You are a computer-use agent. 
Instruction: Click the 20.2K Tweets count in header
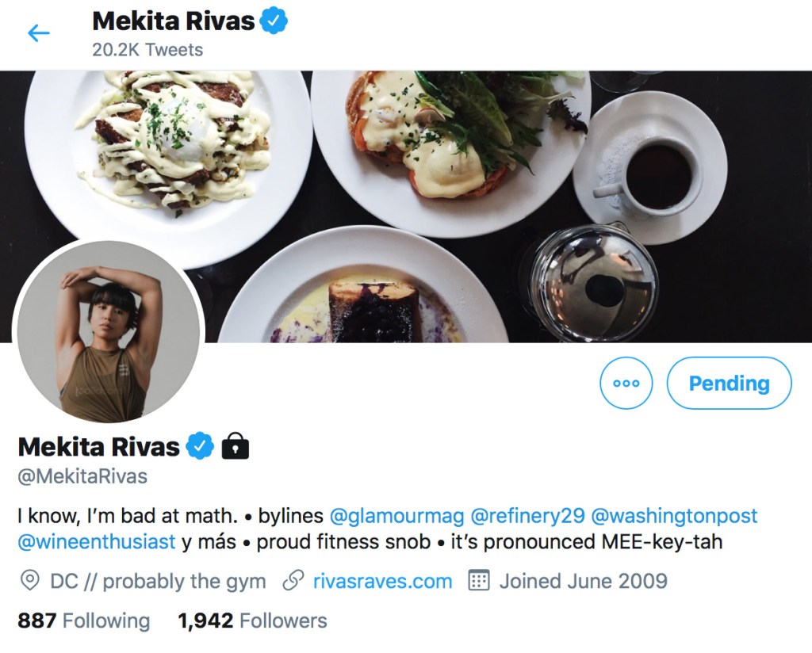(x=147, y=50)
